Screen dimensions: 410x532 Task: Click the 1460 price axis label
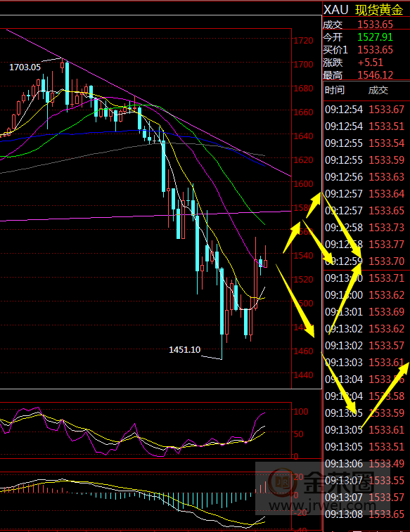click(x=303, y=351)
